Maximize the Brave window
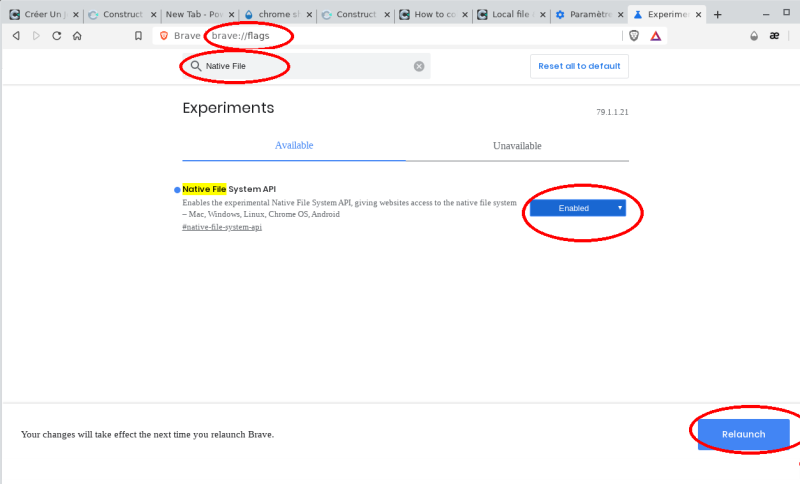 point(786,12)
